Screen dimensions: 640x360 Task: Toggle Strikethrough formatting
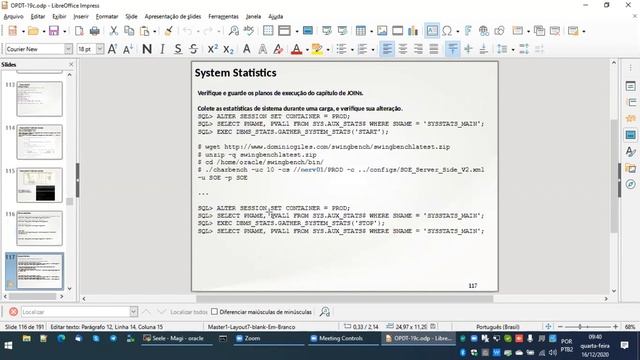point(193,49)
